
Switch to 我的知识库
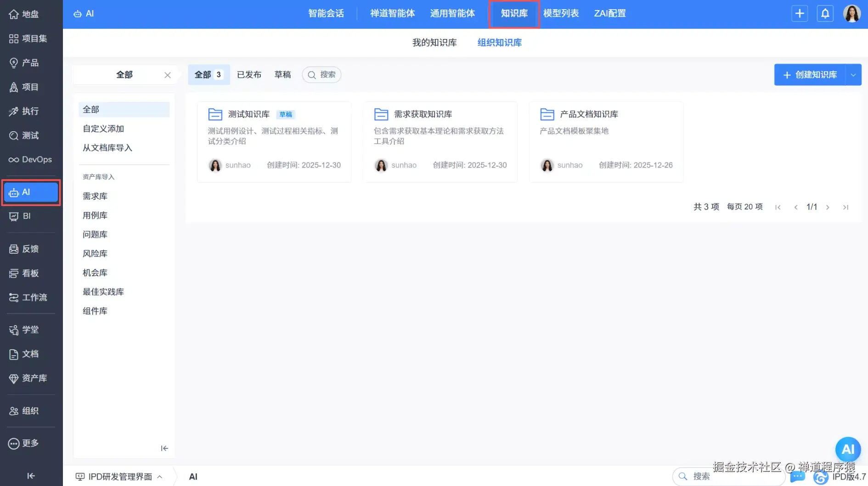[434, 43]
